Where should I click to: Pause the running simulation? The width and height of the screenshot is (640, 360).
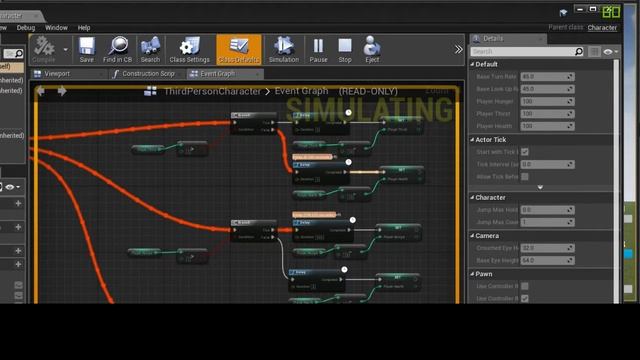tap(318, 50)
